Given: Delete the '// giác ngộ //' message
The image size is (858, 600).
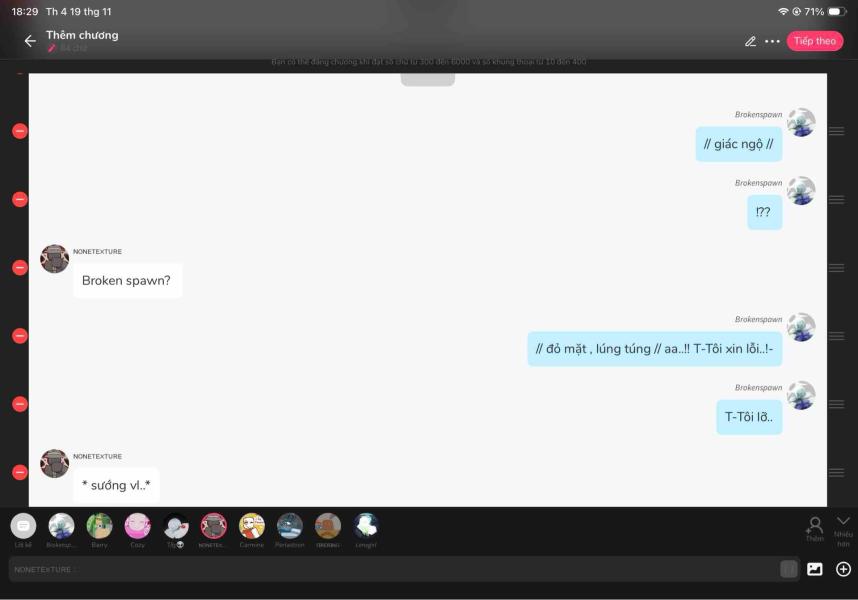Looking at the screenshot, I should 19,131.
